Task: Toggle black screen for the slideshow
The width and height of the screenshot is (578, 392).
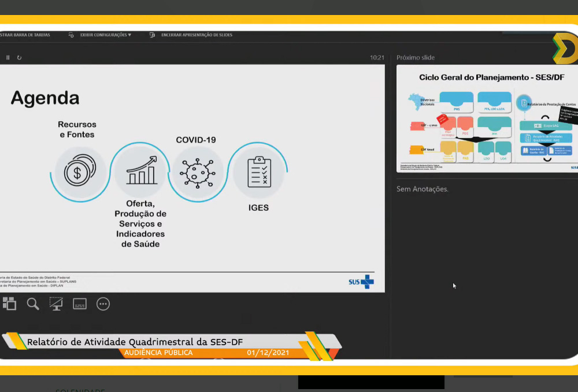Action: tap(56, 304)
